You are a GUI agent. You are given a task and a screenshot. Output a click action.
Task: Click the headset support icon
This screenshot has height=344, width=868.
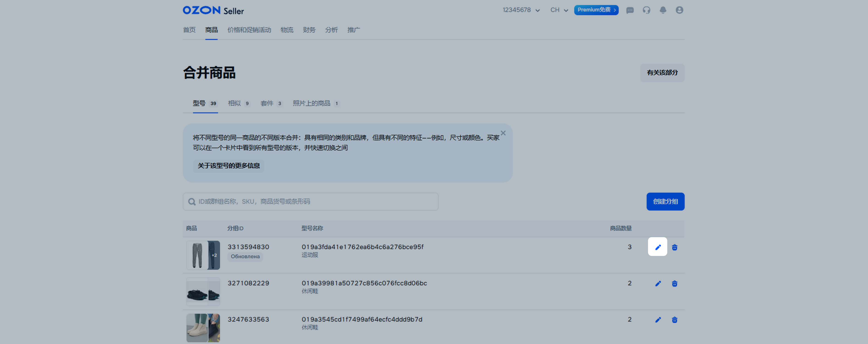point(646,10)
